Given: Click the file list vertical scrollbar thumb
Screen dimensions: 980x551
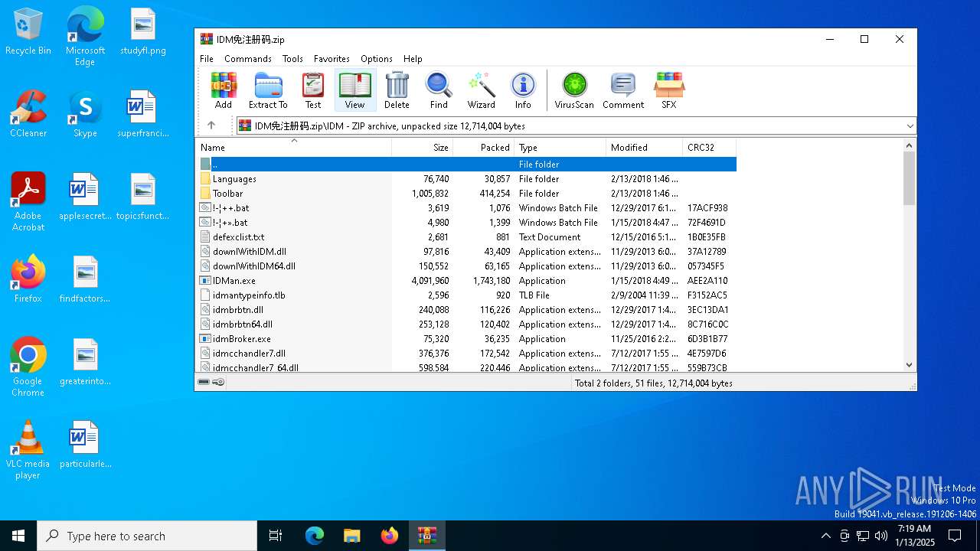Looking at the screenshot, I should coord(910,178).
